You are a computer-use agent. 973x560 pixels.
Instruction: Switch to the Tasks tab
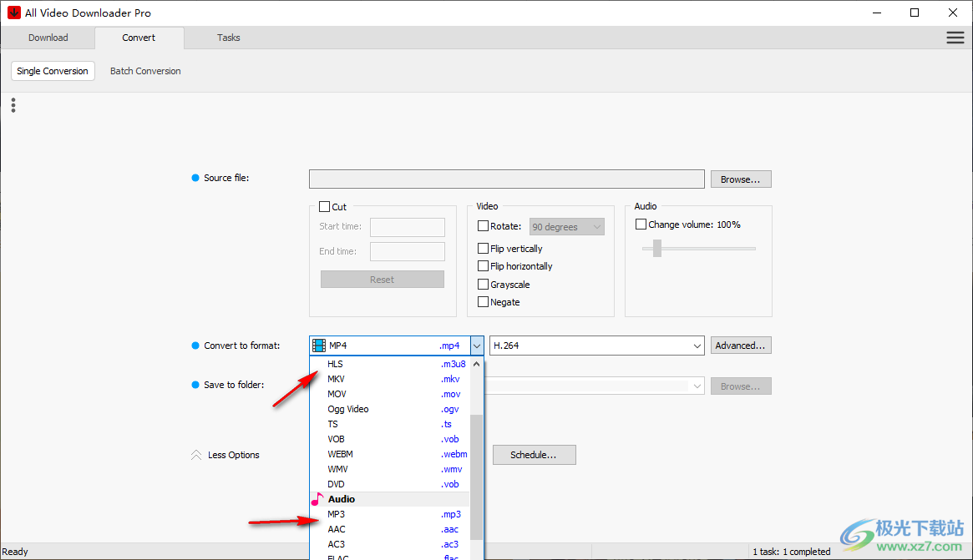(228, 38)
